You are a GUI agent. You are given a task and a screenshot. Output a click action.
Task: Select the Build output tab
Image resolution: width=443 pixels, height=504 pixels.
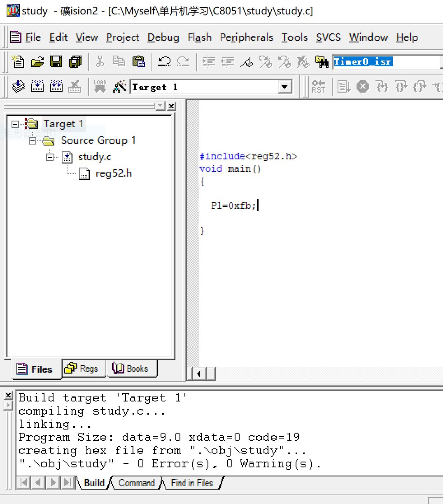pyautogui.click(x=94, y=483)
